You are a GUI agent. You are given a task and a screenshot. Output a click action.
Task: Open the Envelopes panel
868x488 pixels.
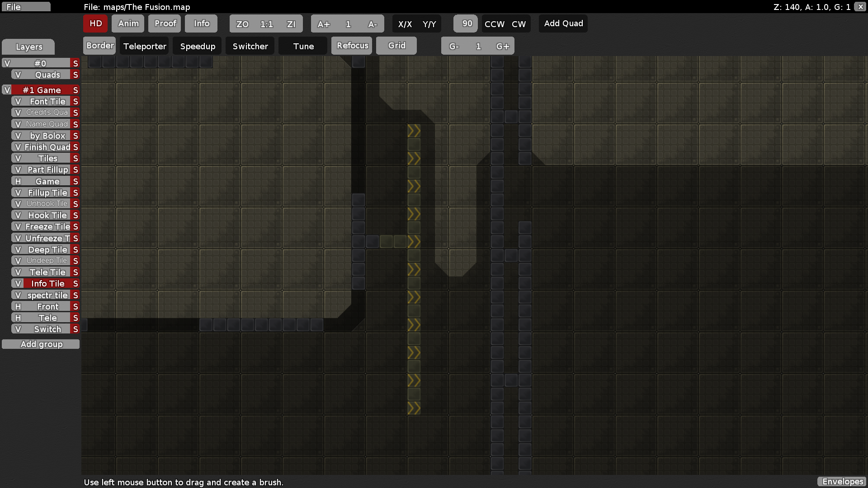pos(842,482)
